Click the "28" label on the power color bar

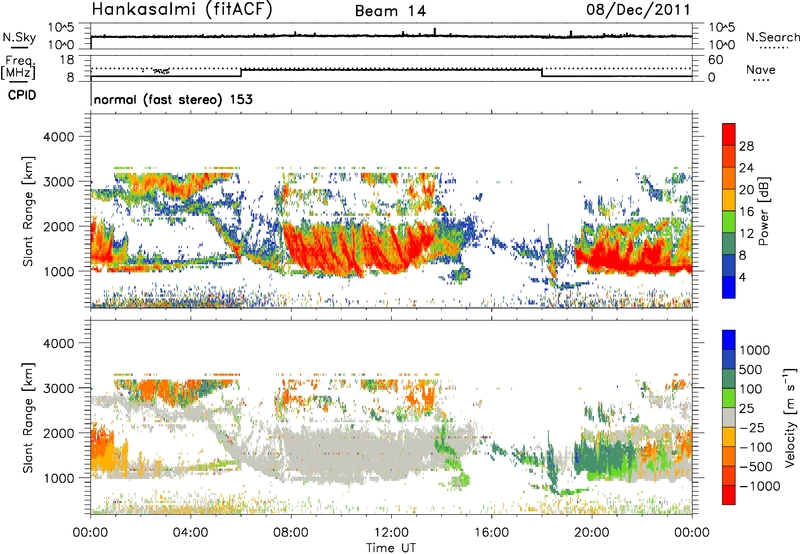pyautogui.click(x=746, y=146)
